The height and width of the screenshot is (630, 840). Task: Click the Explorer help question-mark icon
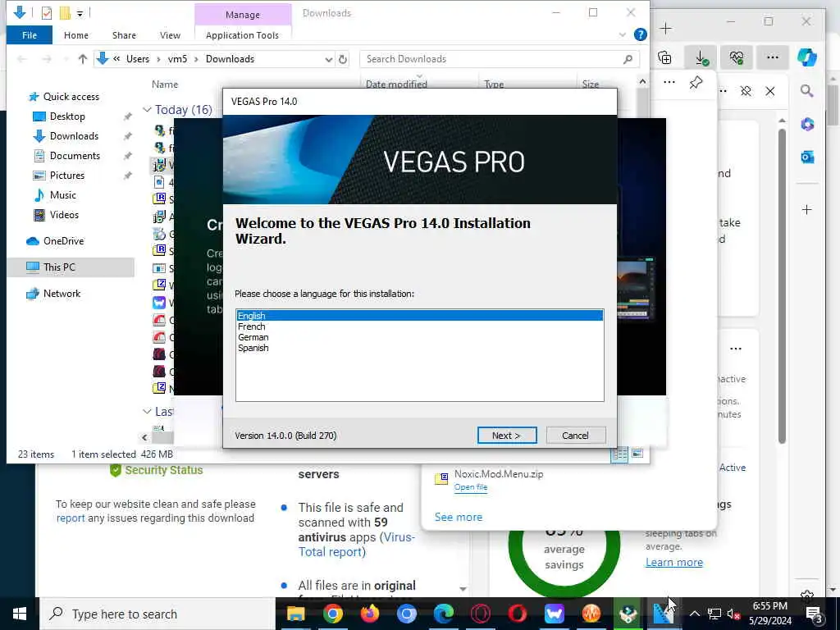click(x=640, y=34)
